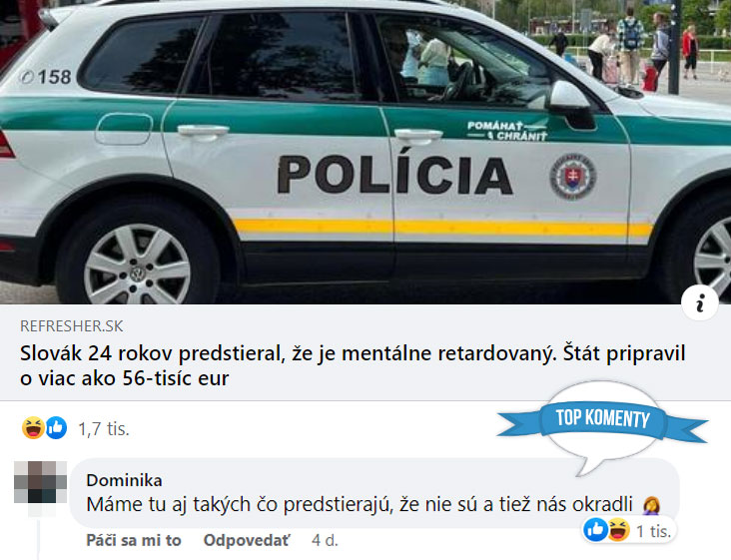Click Odpovedať to reply to the comment
Viewport: 731px width, 560px height.
(247, 540)
